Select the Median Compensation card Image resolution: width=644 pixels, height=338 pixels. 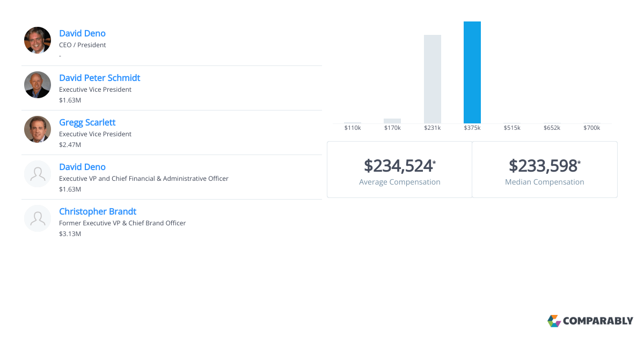click(x=544, y=170)
